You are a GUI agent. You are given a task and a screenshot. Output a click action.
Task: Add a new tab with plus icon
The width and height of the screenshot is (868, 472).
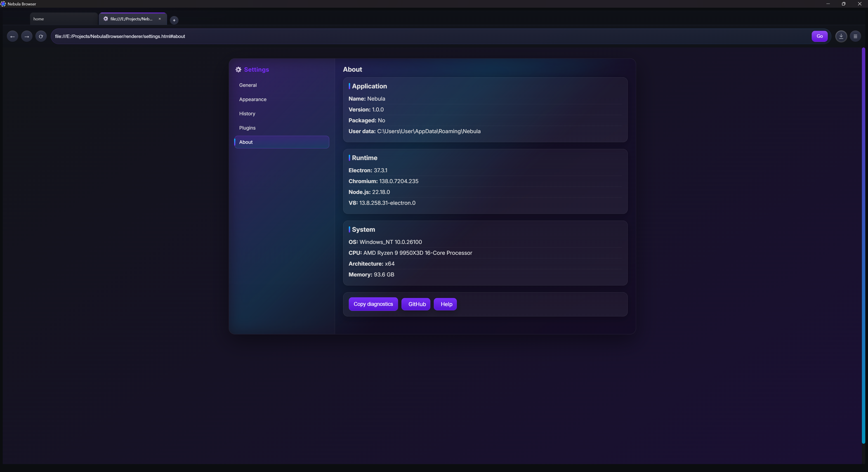(x=174, y=20)
